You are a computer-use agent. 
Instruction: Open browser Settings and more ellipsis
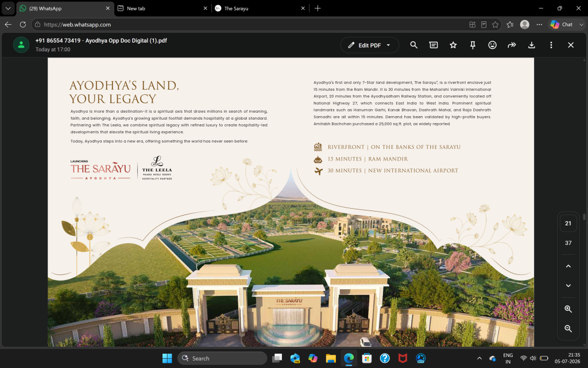point(539,24)
